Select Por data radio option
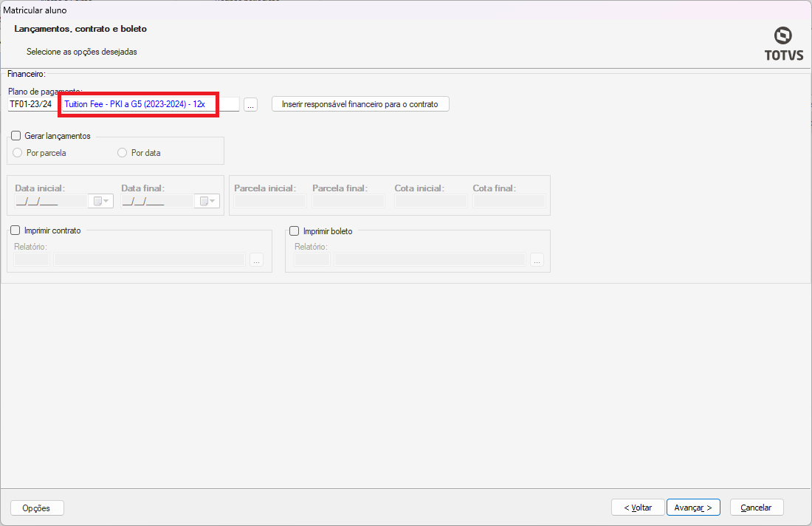This screenshot has height=526, width=812. (x=123, y=153)
